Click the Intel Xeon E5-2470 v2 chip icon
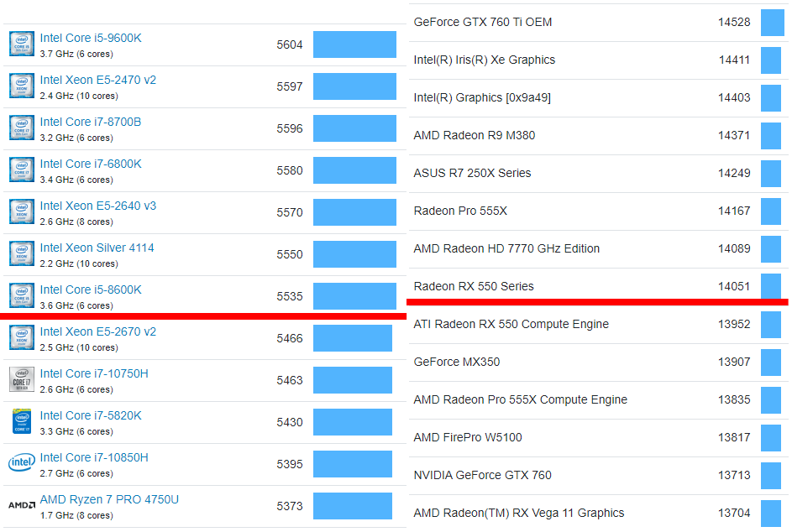Screen dimensions: 792x532 click(22, 86)
